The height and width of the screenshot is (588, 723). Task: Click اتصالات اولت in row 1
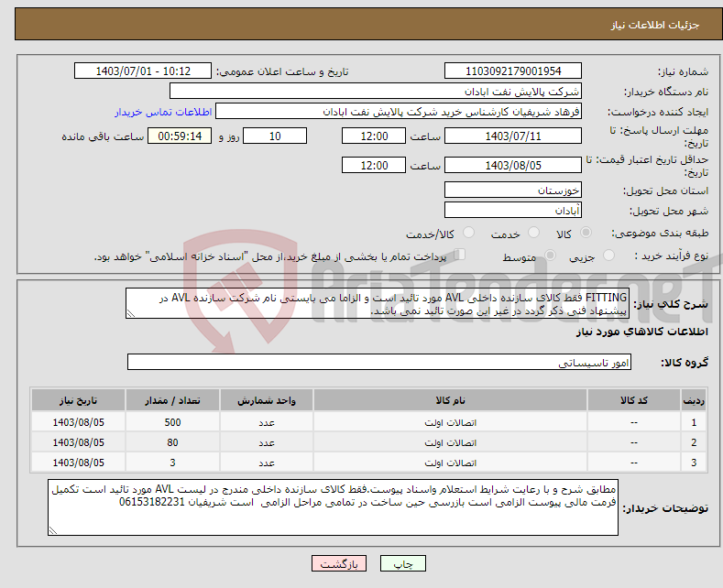tap(451, 422)
